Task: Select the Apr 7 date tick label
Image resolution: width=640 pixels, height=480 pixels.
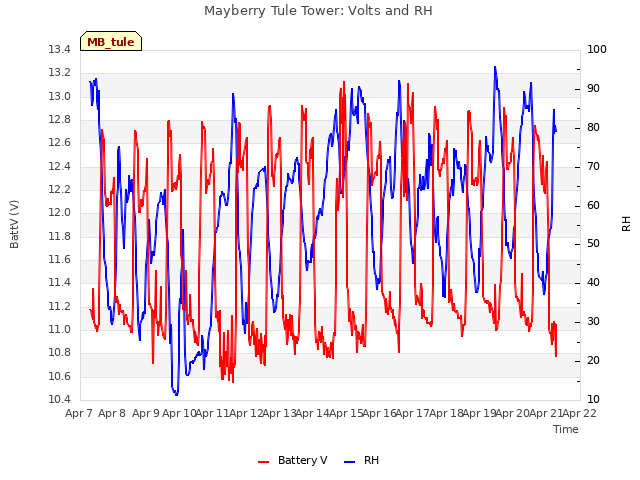Action: [x=79, y=413]
